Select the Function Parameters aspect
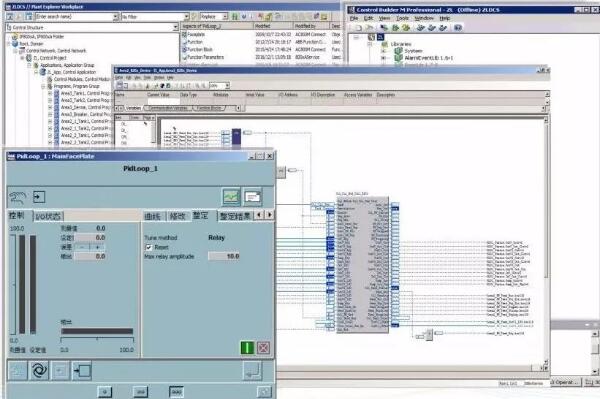This screenshot has width=600, height=399. pyautogui.click(x=205, y=57)
